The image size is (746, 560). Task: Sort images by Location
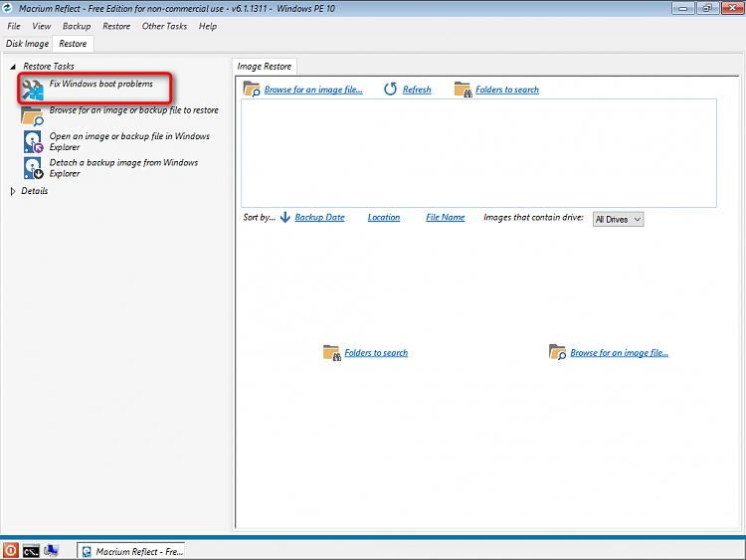tap(384, 218)
